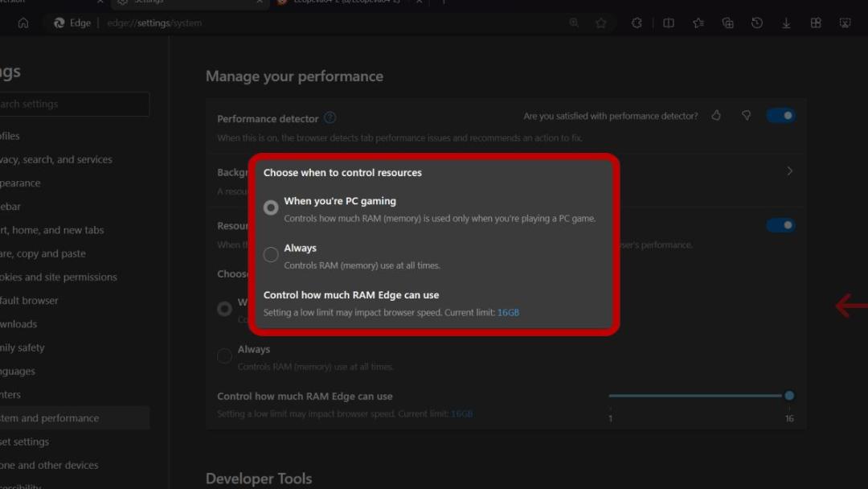Click the Search settings input box
Screen dimensions: 868x489
pyautogui.click(x=74, y=104)
